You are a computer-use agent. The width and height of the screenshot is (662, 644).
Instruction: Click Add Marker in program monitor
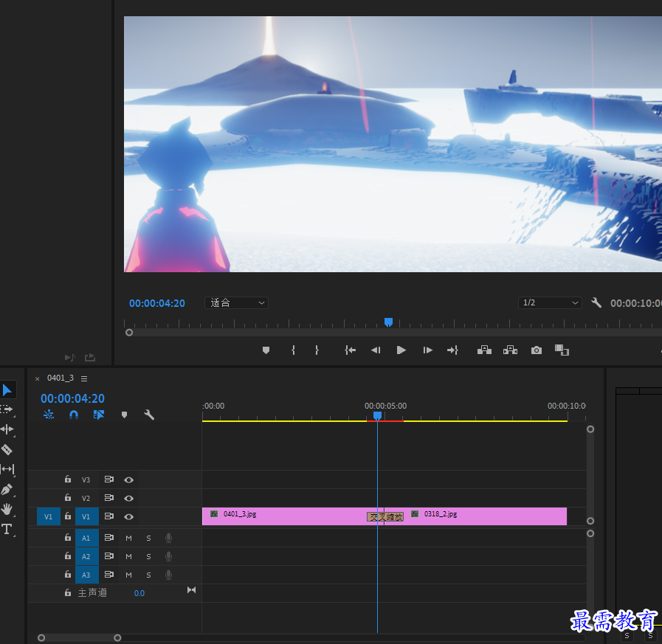[x=266, y=350]
